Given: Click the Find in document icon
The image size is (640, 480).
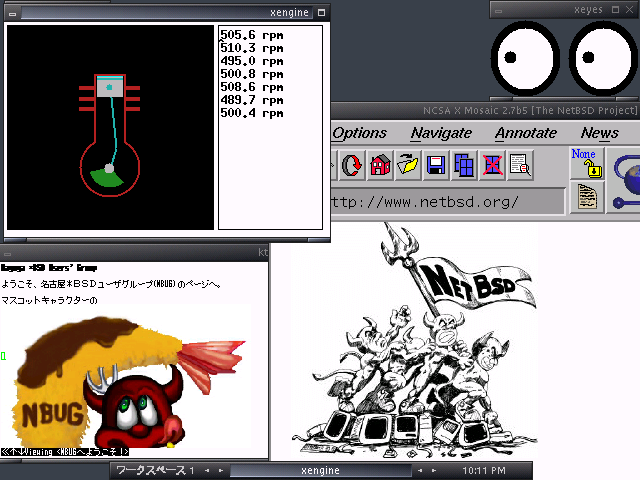Looking at the screenshot, I should point(520,165).
